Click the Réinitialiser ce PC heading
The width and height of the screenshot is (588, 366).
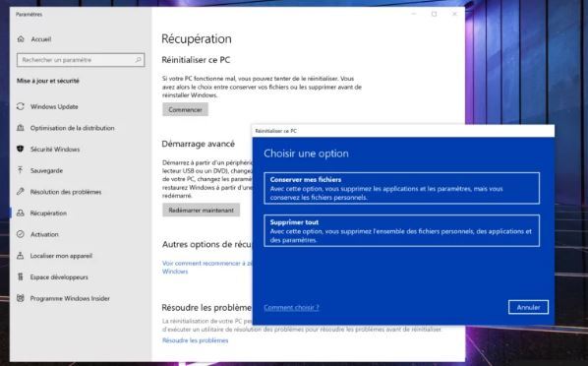pyautogui.click(x=196, y=60)
